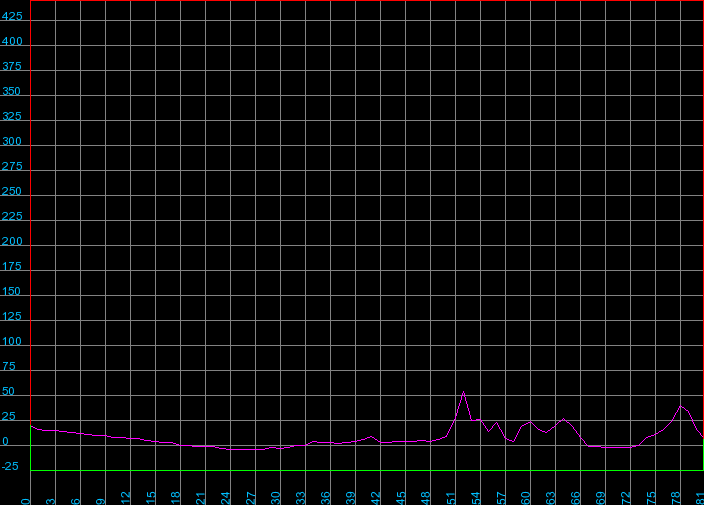Select the 60 horizontal axis label
Screen dimensions: 704x505
pos(526,498)
